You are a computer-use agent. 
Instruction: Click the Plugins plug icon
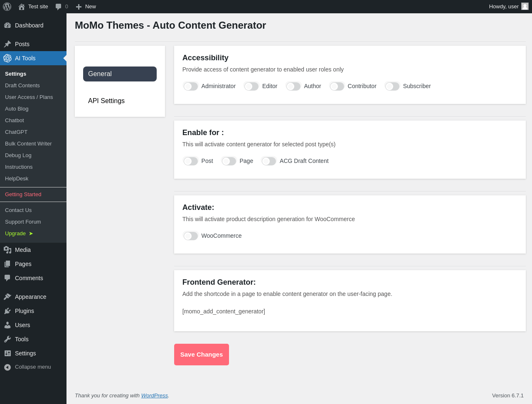pyautogui.click(x=7, y=311)
